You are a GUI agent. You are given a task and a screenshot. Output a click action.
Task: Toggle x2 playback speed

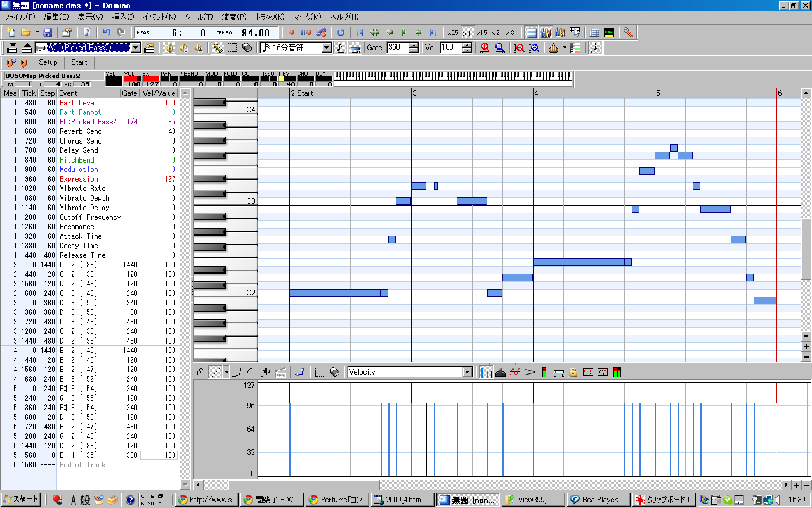[495, 32]
